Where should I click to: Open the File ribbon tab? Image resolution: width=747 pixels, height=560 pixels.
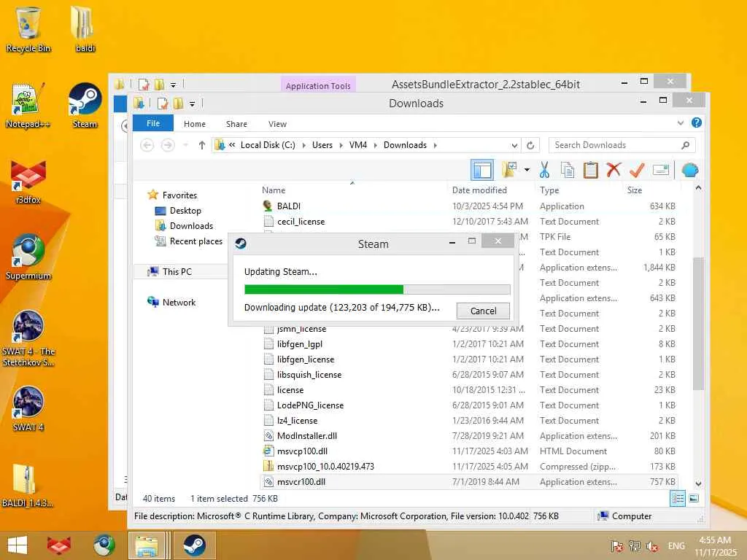pos(153,123)
